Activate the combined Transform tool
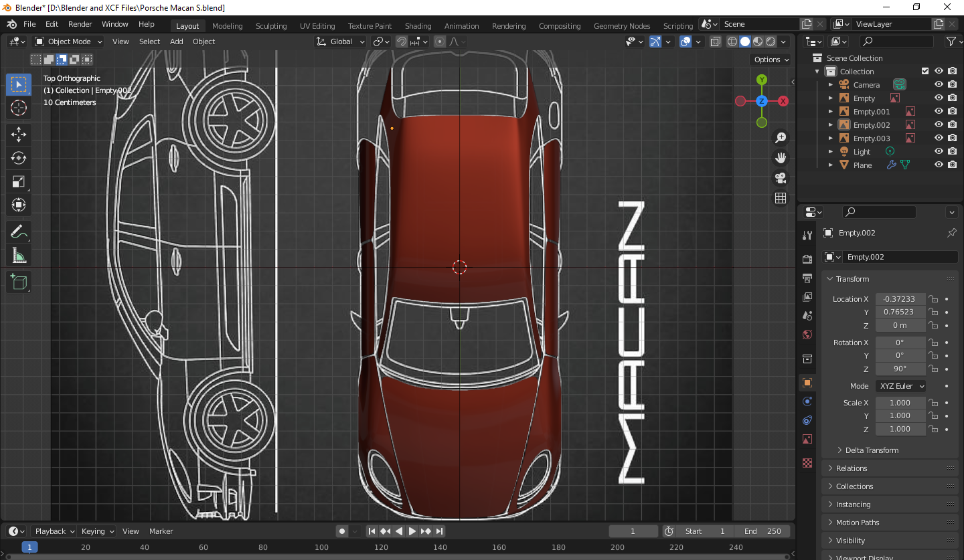 click(x=19, y=205)
